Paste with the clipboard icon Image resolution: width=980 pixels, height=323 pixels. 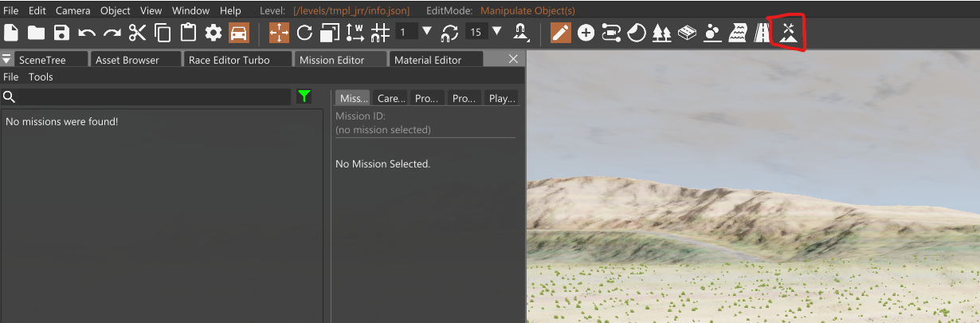pos(187,33)
